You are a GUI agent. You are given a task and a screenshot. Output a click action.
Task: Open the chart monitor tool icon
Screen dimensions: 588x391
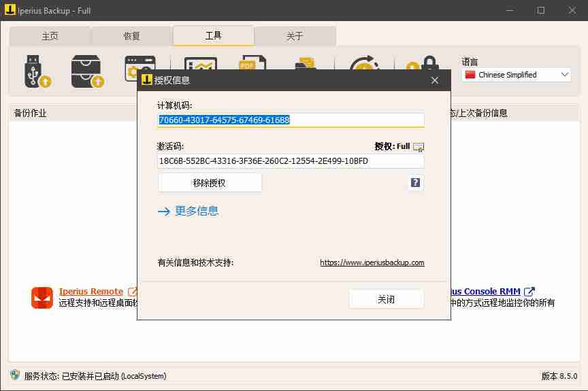(x=201, y=64)
